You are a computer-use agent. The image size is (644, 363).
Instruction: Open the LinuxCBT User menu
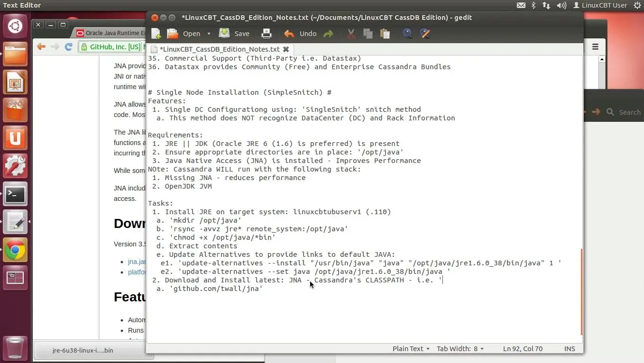(600, 5)
